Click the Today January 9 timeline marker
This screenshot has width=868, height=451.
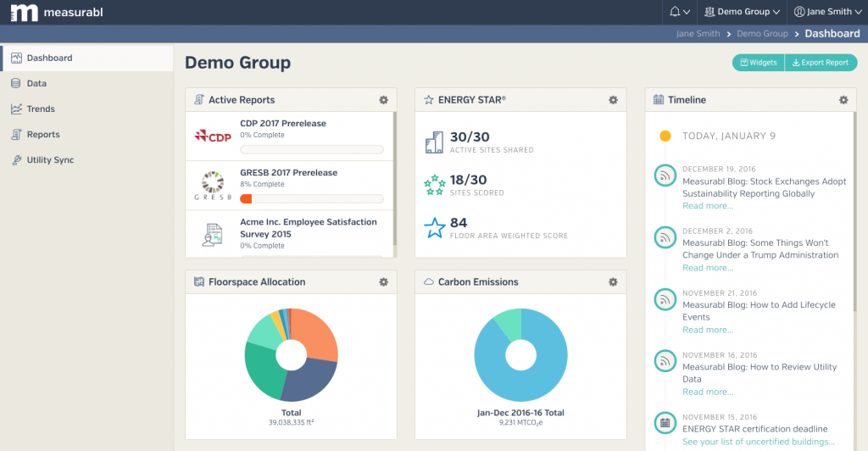pyautogui.click(x=665, y=136)
